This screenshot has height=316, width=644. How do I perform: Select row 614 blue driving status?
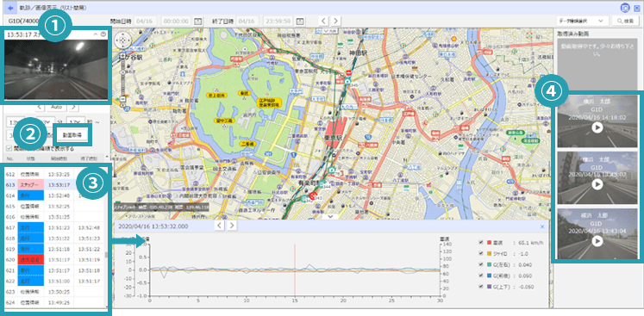click(31, 195)
